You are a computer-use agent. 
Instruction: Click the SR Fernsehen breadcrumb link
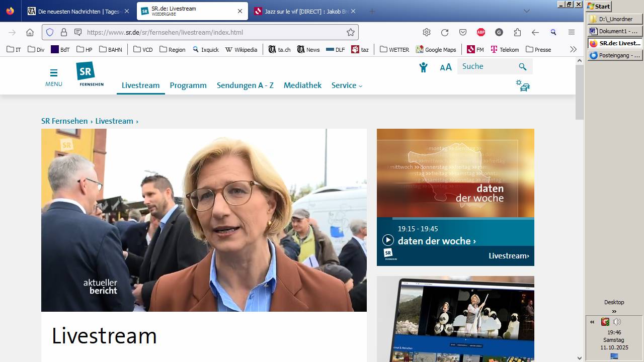tap(64, 121)
